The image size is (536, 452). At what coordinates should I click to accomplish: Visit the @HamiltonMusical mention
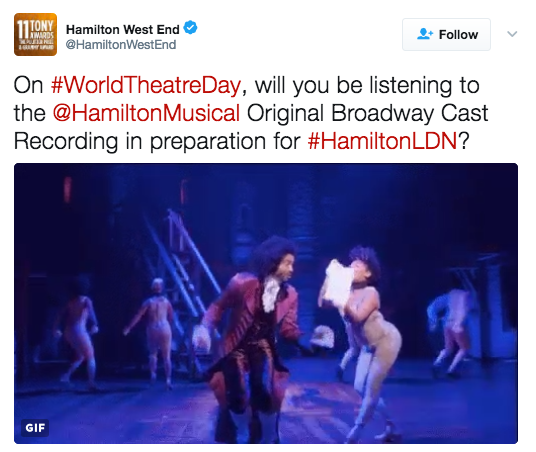pyautogui.click(x=146, y=113)
